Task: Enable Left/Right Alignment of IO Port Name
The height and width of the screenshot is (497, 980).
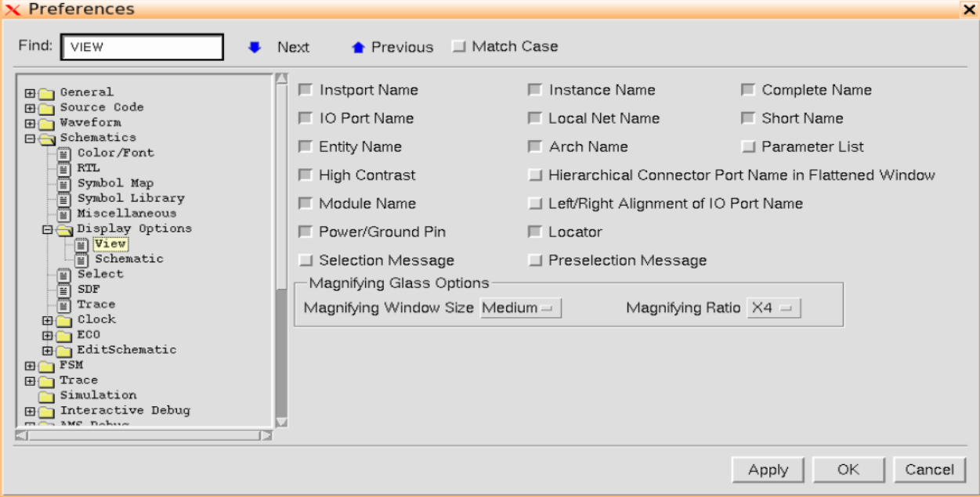Action: point(535,203)
